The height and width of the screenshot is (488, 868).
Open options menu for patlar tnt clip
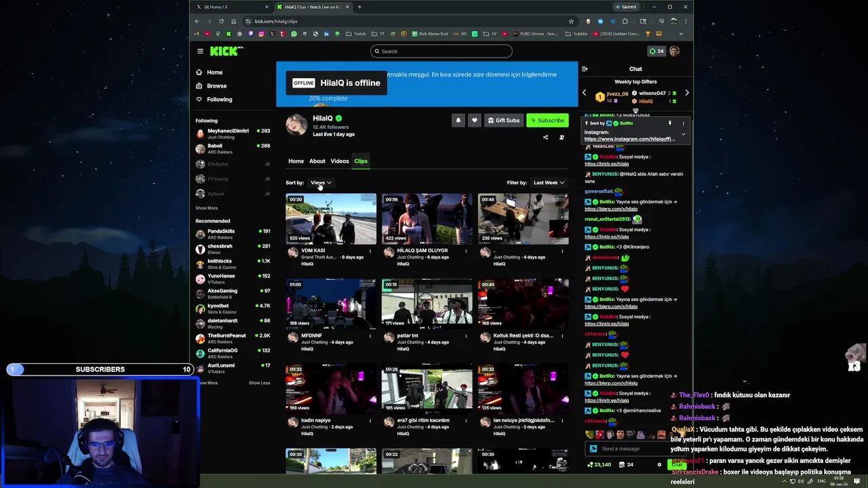pyautogui.click(x=467, y=335)
